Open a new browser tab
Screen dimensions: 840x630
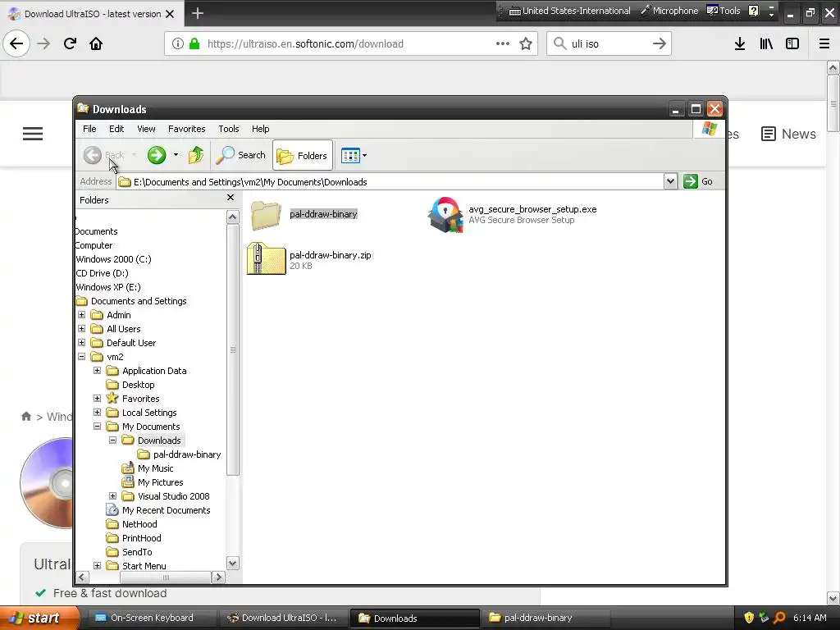[197, 13]
